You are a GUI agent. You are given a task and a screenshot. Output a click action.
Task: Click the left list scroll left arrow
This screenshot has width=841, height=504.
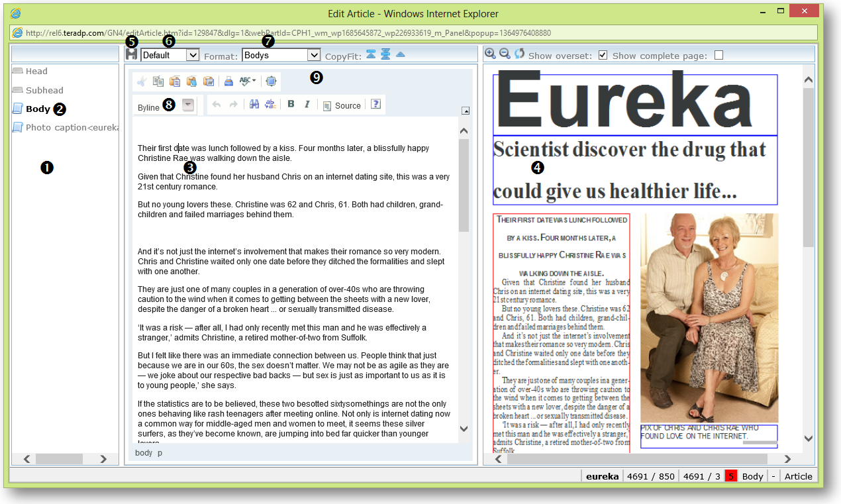coord(27,458)
